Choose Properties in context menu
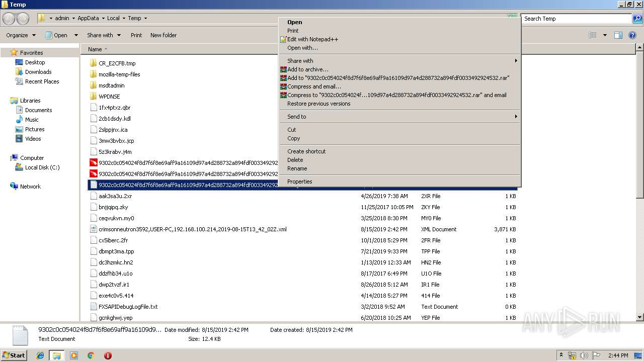Screen dimensions: 644x362 point(400,182)
